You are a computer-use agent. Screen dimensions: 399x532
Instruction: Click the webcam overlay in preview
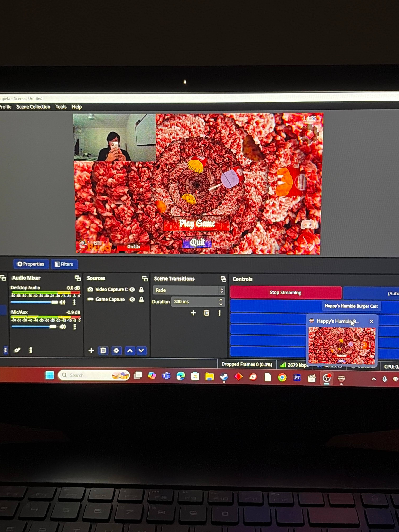pos(115,137)
